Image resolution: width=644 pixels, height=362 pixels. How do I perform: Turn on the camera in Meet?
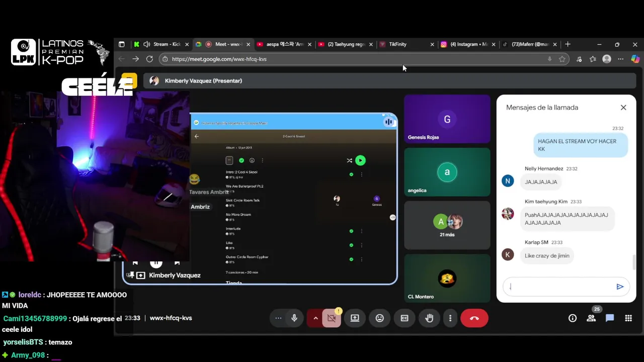pos(332,318)
